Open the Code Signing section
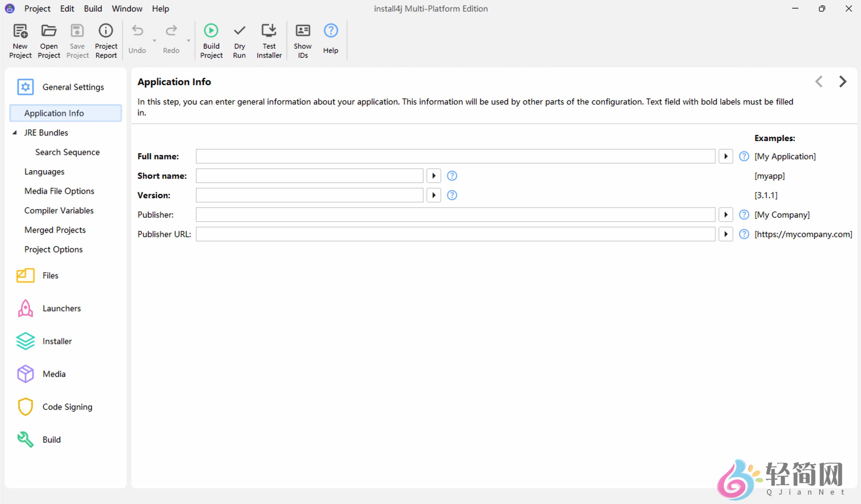The image size is (861, 504). coord(55,407)
